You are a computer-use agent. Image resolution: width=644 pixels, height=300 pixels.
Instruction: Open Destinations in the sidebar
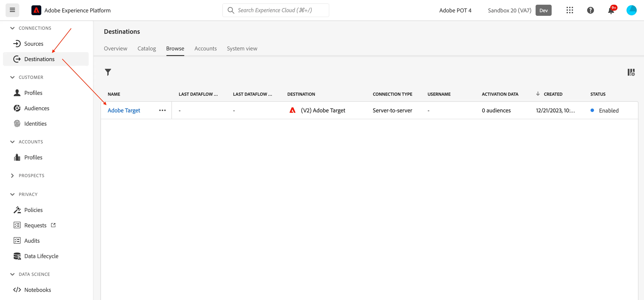tap(46, 59)
